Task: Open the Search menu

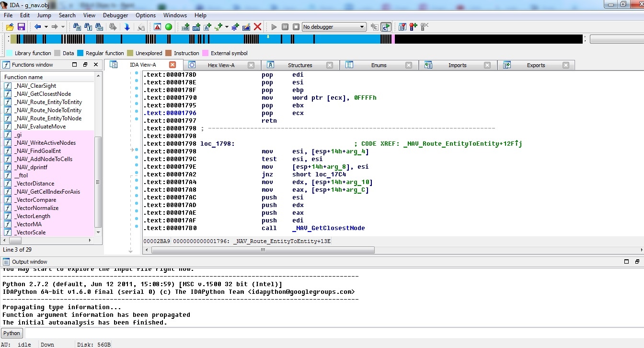Action: tap(67, 15)
